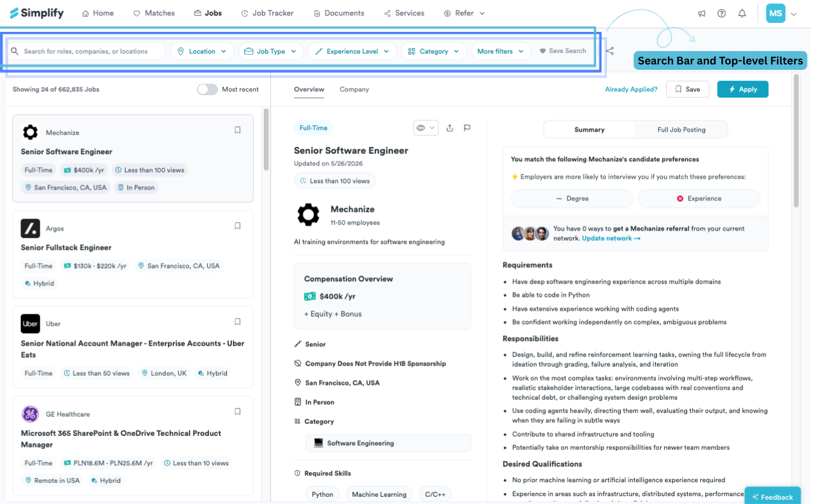The width and height of the screenshot is (816, 504).
Task: Click the Machine Learning skill tag
Action: tap(379, 494)
